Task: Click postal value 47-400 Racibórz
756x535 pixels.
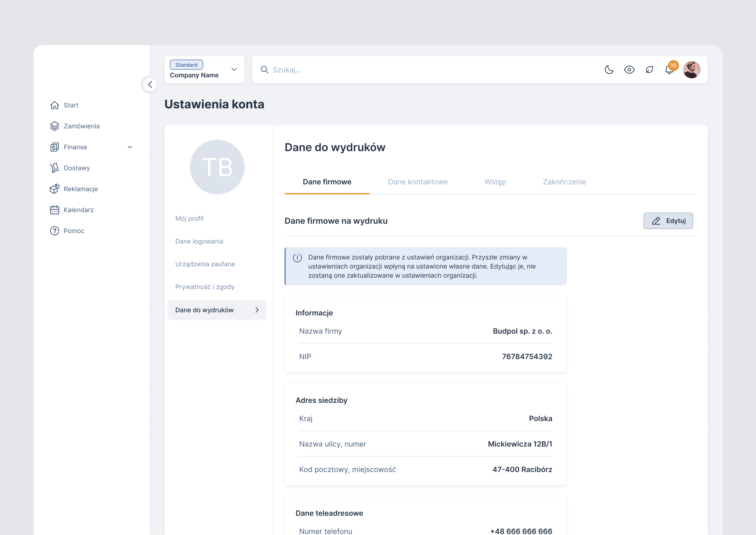Action: (x=522, y=469)
